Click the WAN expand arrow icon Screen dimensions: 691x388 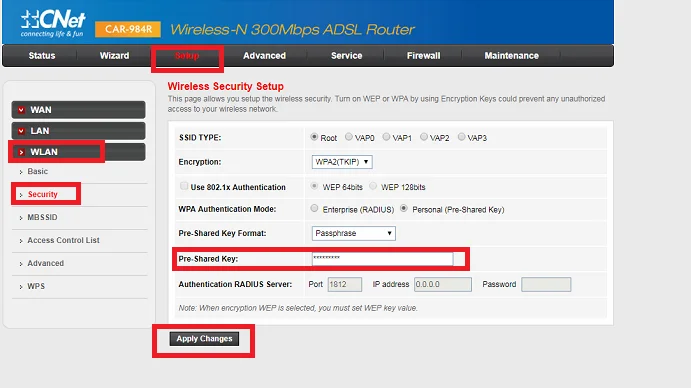pyautogui.click(x=21, y=110)
